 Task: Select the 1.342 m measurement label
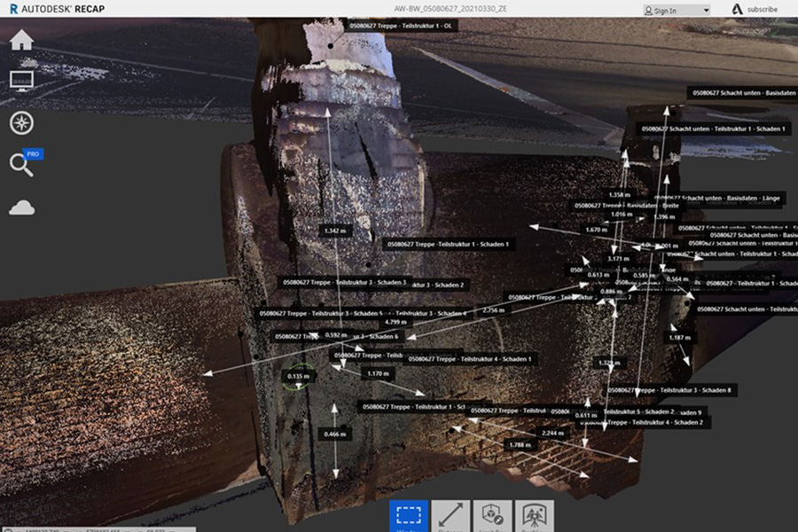click(334, 231)
